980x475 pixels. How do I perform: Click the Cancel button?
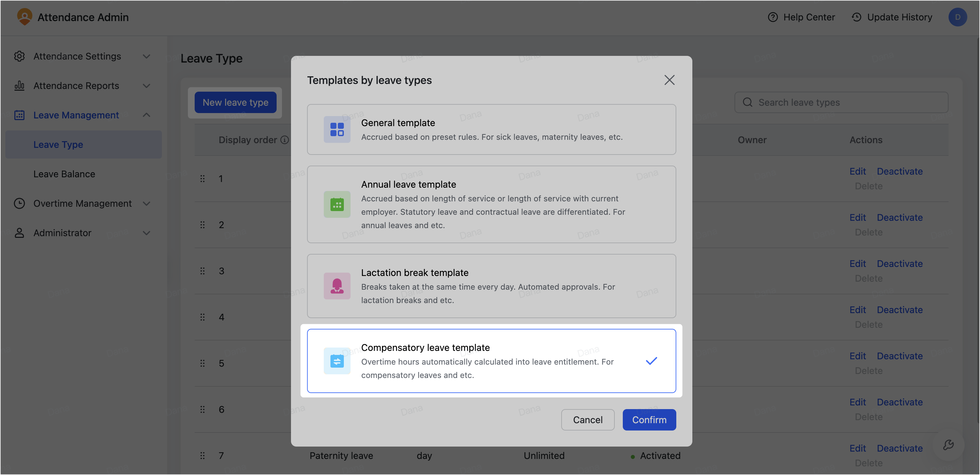tap(588, 420)
